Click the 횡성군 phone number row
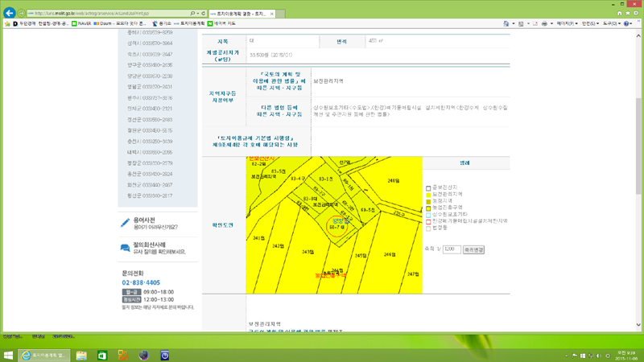The height and width of the screenshot is (362, 644). click(150, 195)
